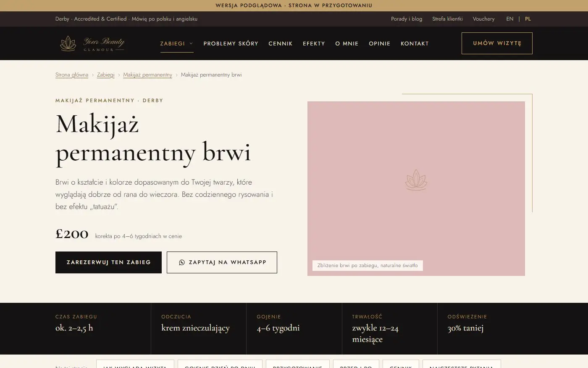The height and width of the screenshot is (368, 588).
Task: Click Zapytaj na WhatsApp button
Action: tap(222, 262)
